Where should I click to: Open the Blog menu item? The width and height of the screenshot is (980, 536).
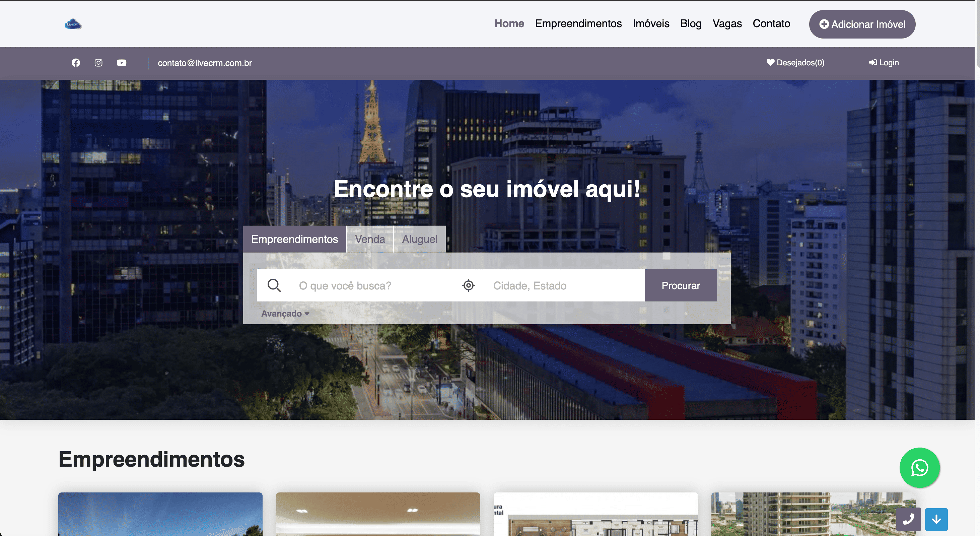click(691, 23)
